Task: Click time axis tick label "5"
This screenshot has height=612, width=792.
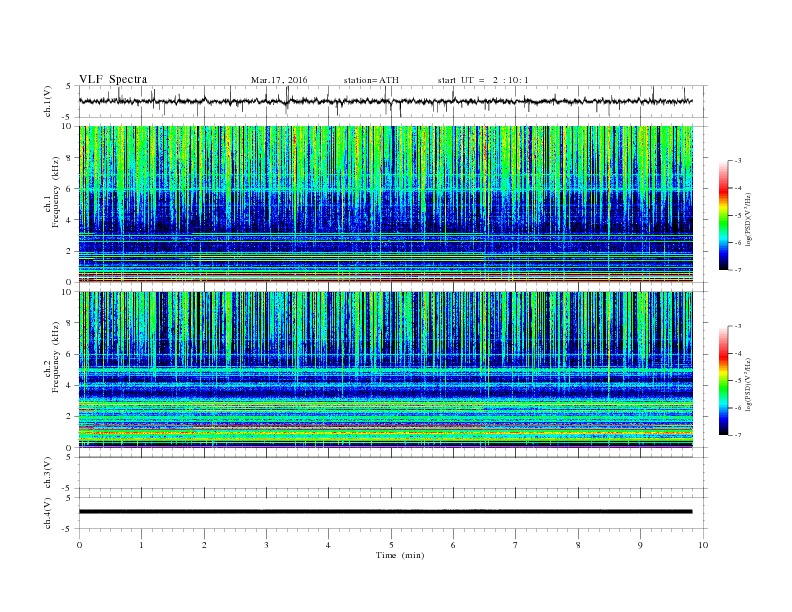Action: [x=391, y=545]
